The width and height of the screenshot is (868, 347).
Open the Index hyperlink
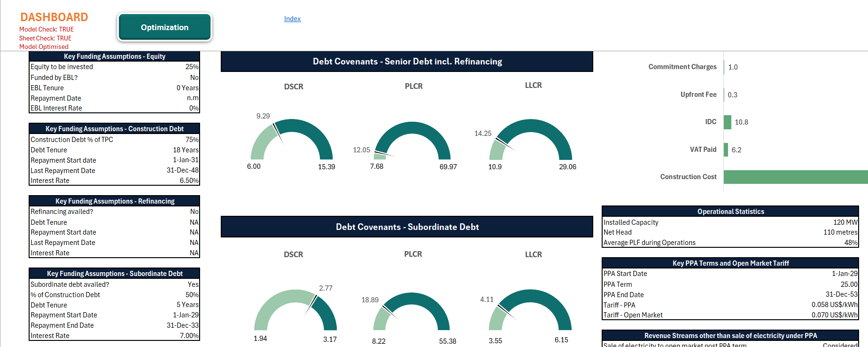coord(292,19)
